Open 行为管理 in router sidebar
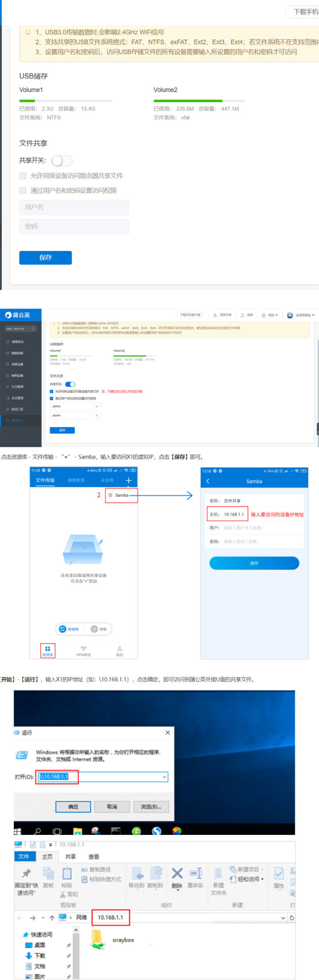Image resolution: width=319 pixels, height=980 pixels. pos(20,387)
